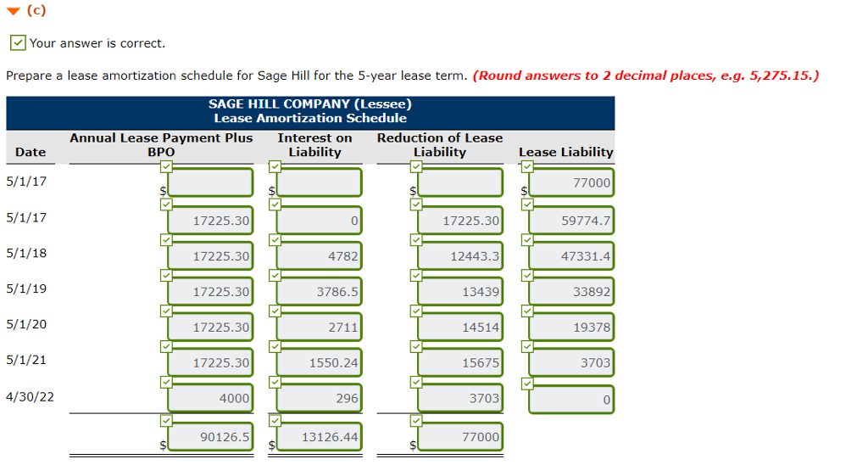The width and height of the screenshot is (868, 465).
Task: Click checkmark icon above 47331.4 field
Action: (x=527, y=239)
